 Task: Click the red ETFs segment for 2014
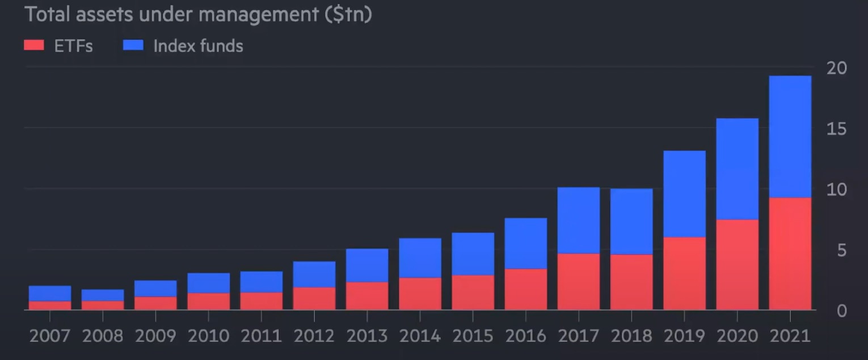[x=420, y=294]
